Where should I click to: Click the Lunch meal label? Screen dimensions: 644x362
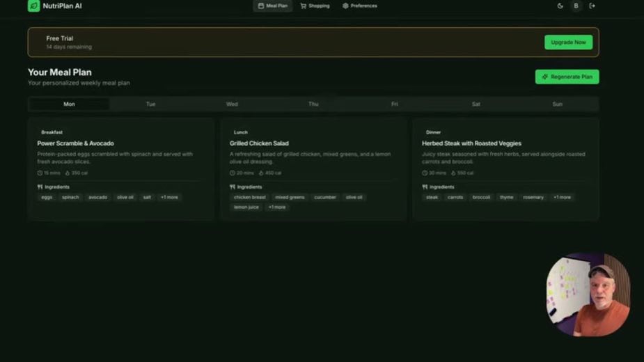point(241,132)
